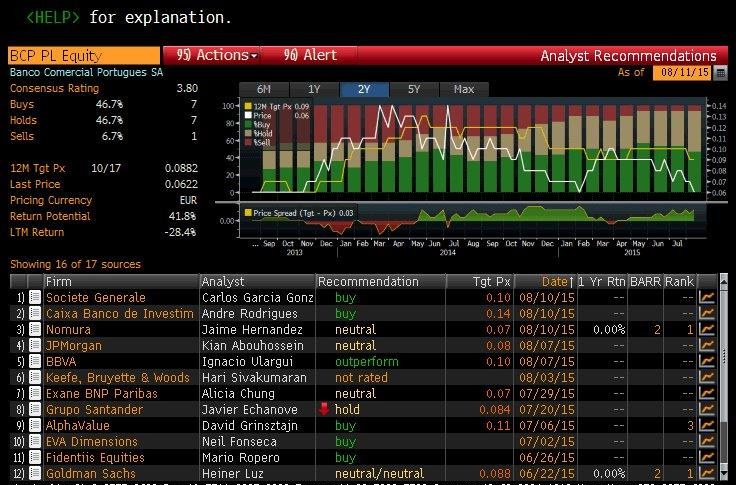Toggle %Sell red legend swatch
The width and height of the screenshot is (736, 485).
point(248,142)
